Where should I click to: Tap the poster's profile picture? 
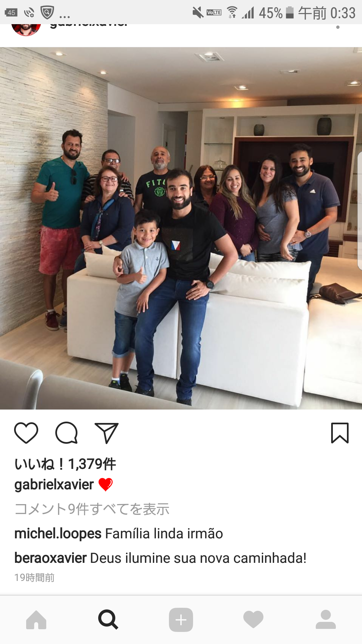point(26,30)
